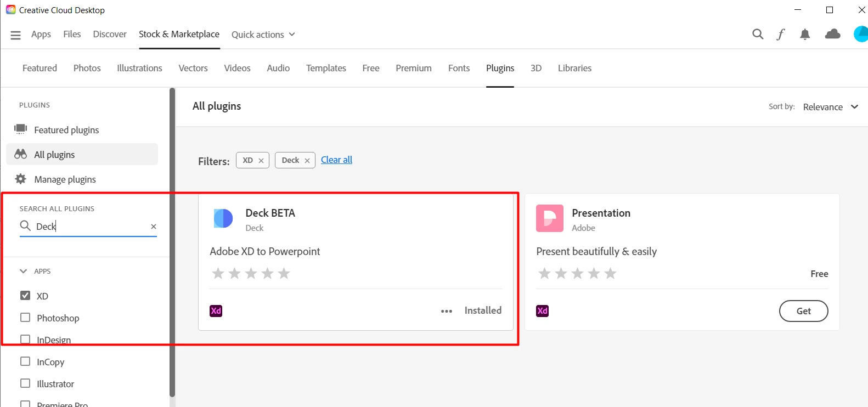Image resolution: width=868 pixels, height=407 pixels.
Task: Click the Installed label on Deck BETA
Action: 483,310
